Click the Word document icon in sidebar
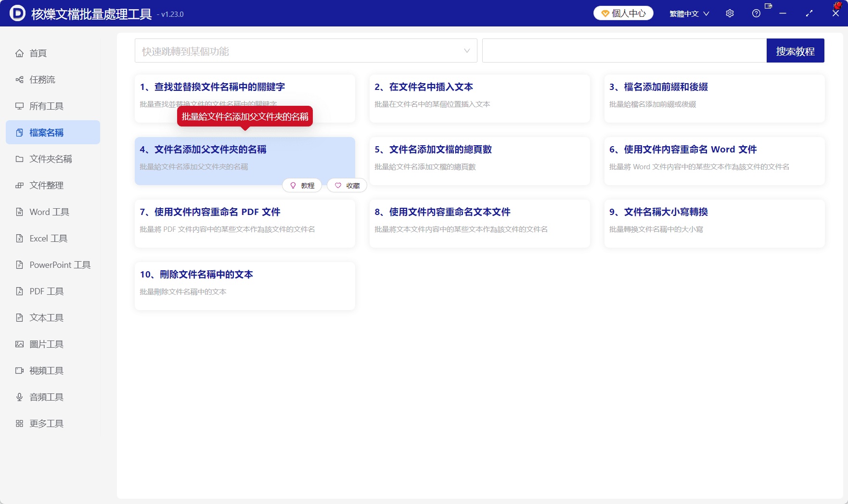 19,212
